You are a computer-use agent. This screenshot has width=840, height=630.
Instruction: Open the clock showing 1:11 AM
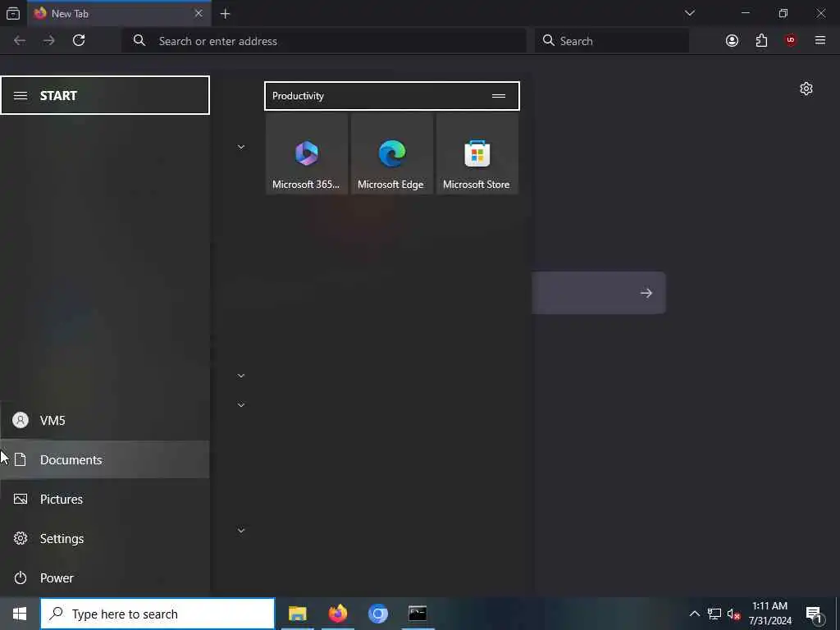click(770, 614)
